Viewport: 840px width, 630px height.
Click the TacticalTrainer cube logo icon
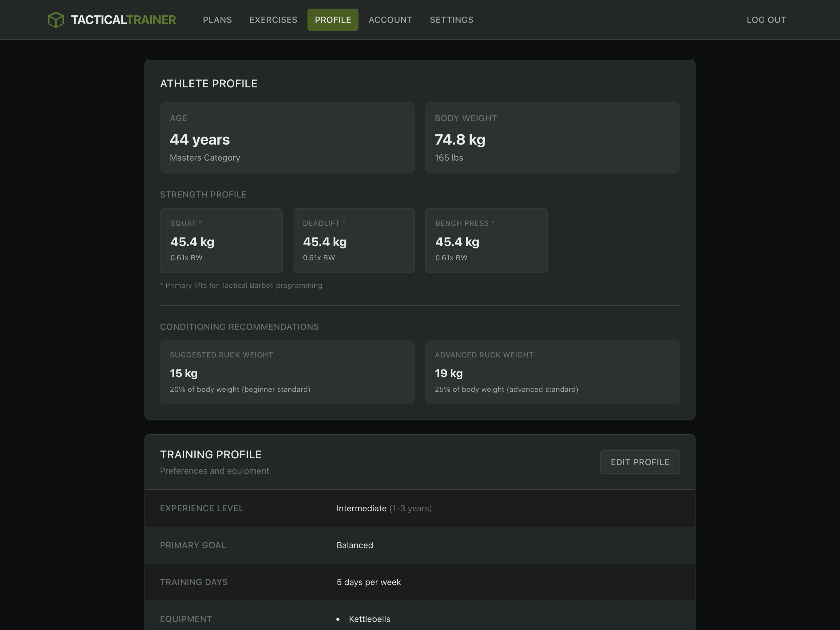[56, 20]
